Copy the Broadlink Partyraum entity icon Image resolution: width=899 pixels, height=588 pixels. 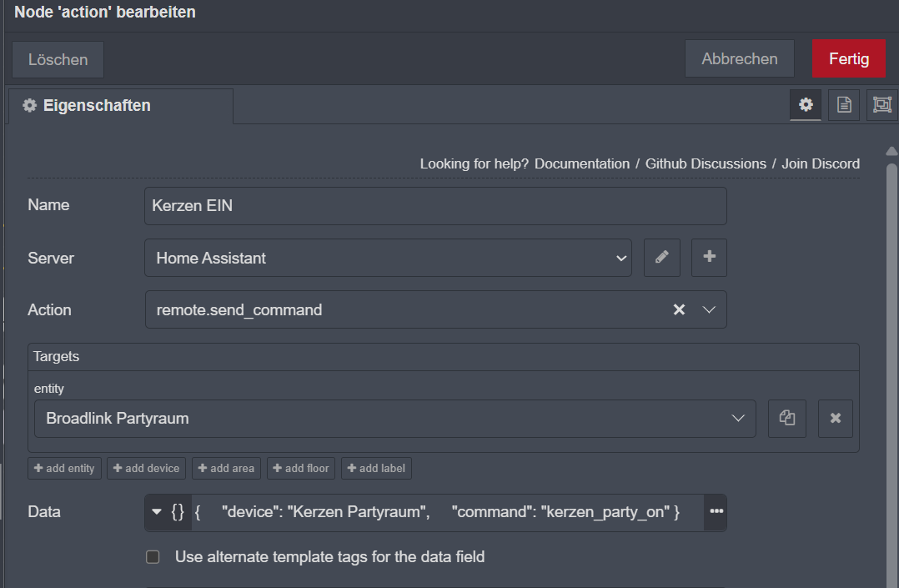tap(786, 418)
